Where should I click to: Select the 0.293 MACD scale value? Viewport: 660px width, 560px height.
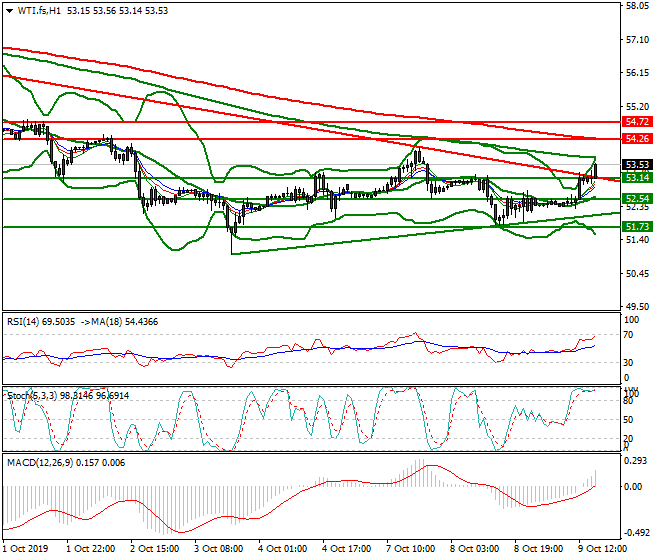coord(636,461)
